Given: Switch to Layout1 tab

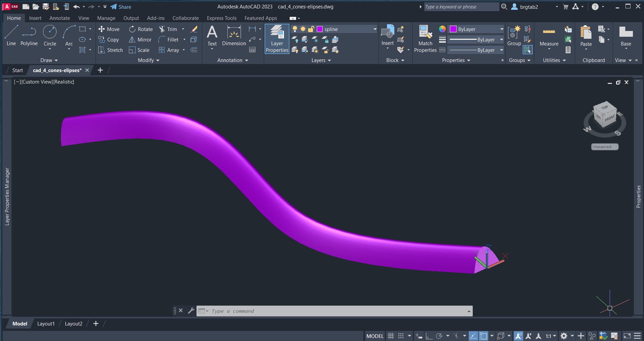Looking at the screenshot, I should coord(46,324).
